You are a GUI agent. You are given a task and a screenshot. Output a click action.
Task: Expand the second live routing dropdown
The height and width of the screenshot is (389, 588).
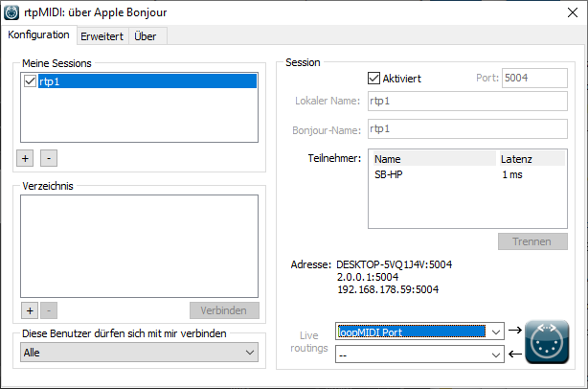point(494,355)
